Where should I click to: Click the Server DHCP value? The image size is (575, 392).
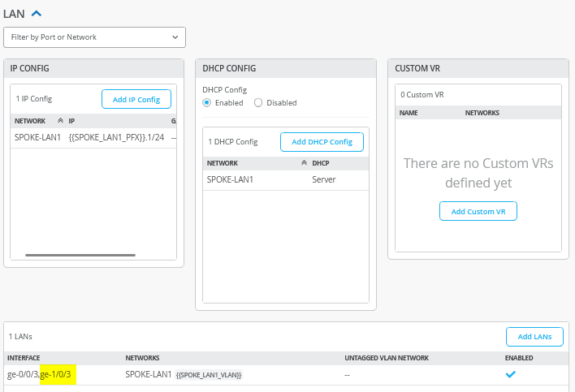click(324, 179)
